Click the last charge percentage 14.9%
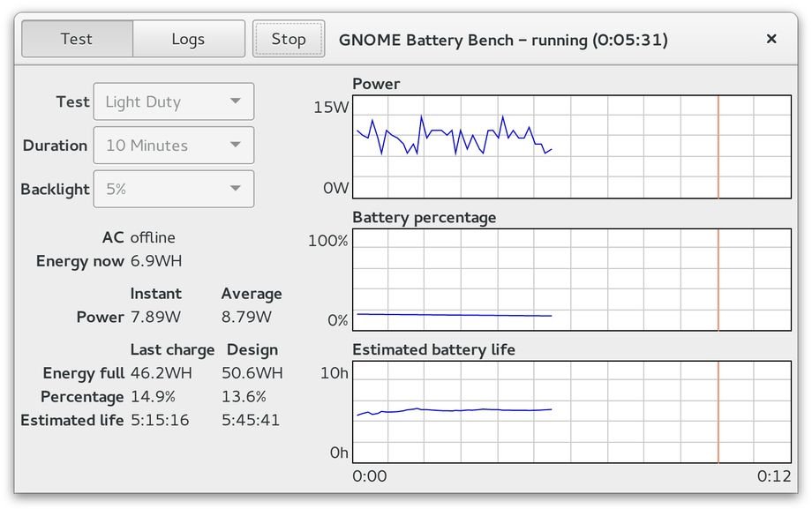The width and height of the screenshot is (812, 509). (153, 397)
